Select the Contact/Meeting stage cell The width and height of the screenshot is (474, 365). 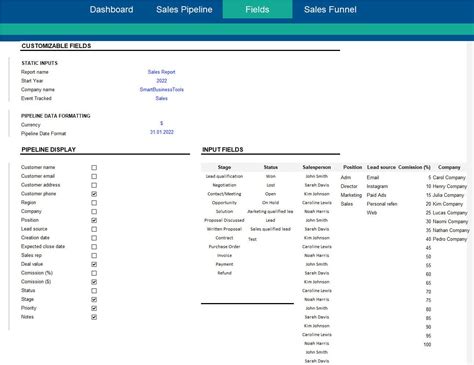click(x=224, y=194)
